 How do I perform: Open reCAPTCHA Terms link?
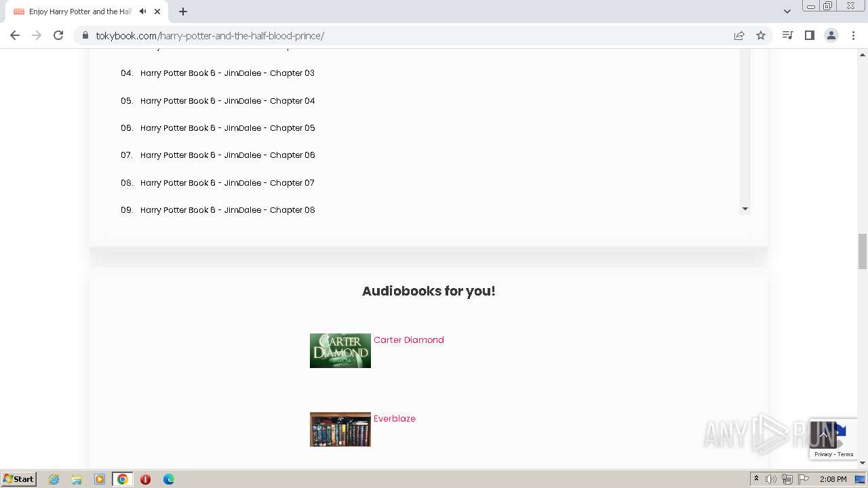(846, 454)
